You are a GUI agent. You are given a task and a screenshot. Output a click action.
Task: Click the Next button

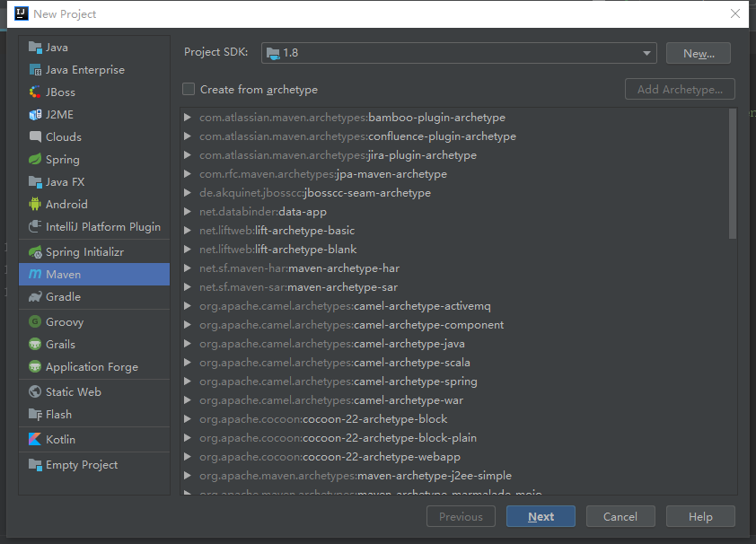point(541,516)
